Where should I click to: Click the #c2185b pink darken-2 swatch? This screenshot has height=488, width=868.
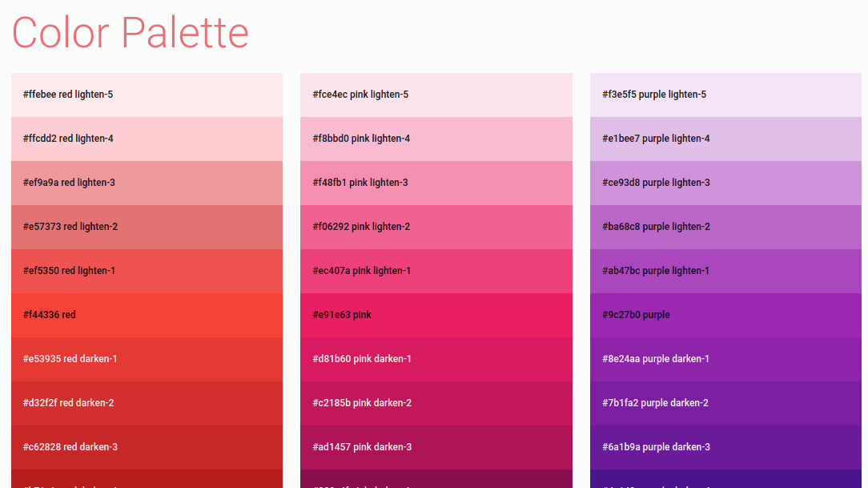pyautogui.click(x=436, y=403)
